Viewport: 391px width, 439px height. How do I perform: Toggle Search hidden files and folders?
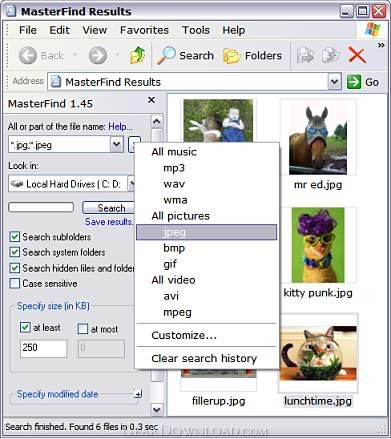pos(14,268)
